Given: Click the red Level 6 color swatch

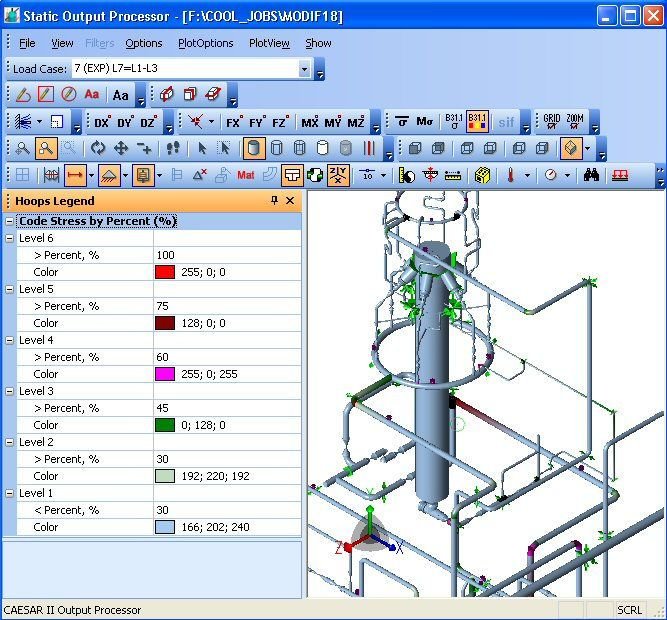Looking at the screenshot, I should [x=165, y=272].
